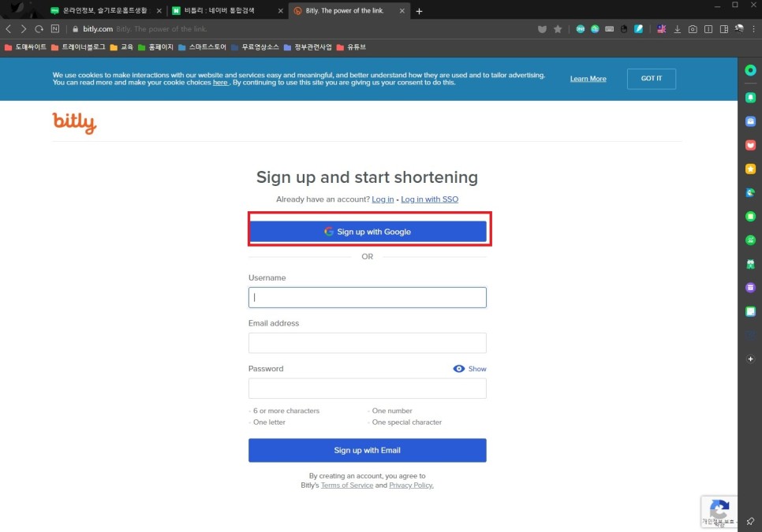
Task: Click the Sign up with Email button
Action: tap(368, 451)
